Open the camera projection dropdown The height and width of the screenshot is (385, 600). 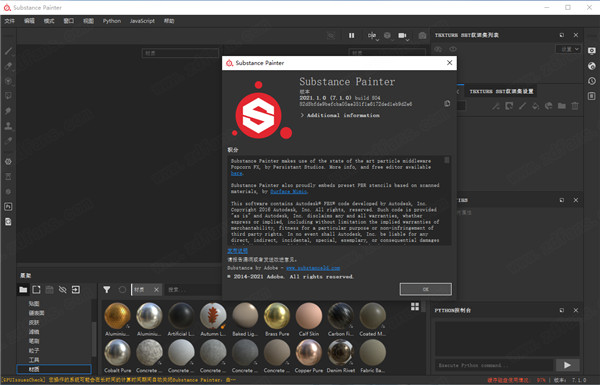coord(403,36)
